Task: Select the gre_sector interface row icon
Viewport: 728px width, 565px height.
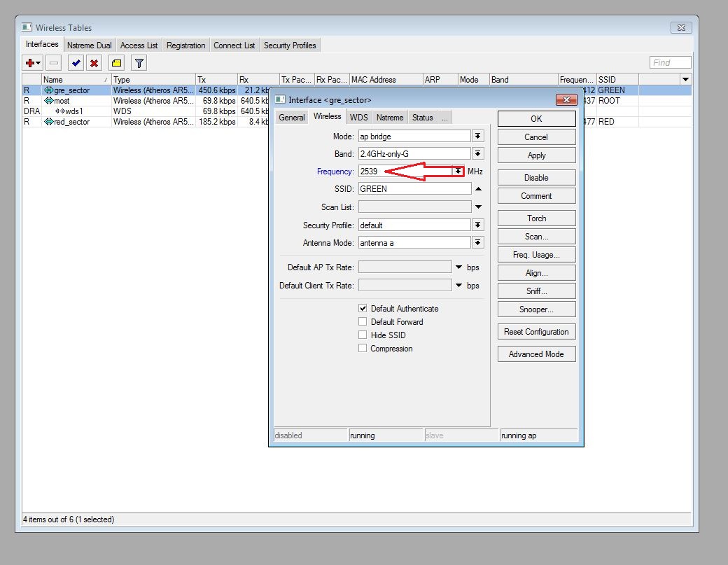Action: click(48, 90)
